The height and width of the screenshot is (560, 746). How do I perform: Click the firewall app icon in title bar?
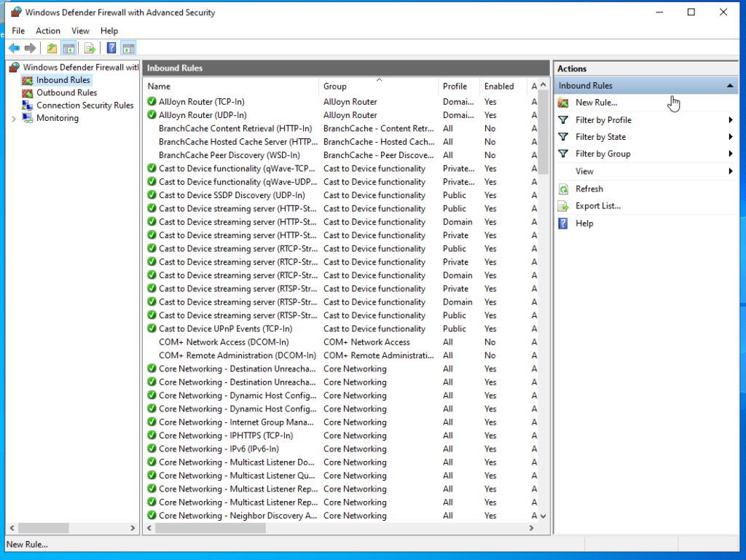tap(16, 12)
